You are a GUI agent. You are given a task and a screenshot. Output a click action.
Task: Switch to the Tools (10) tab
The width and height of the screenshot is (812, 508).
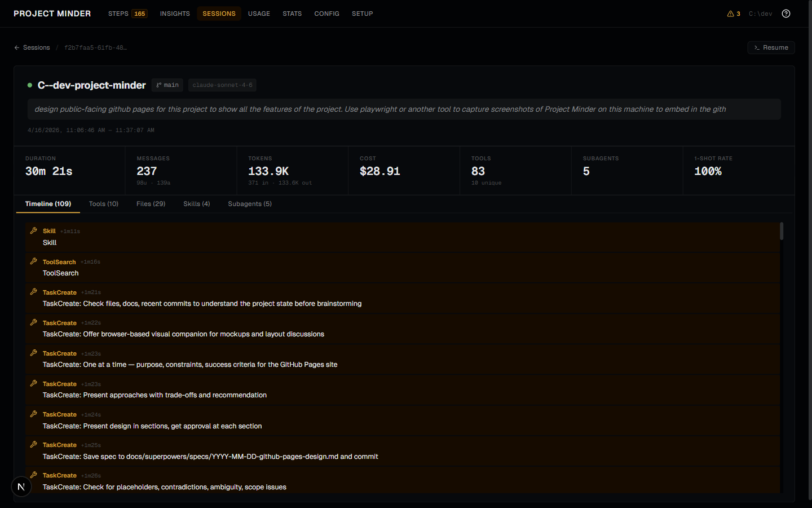point(103,204)
